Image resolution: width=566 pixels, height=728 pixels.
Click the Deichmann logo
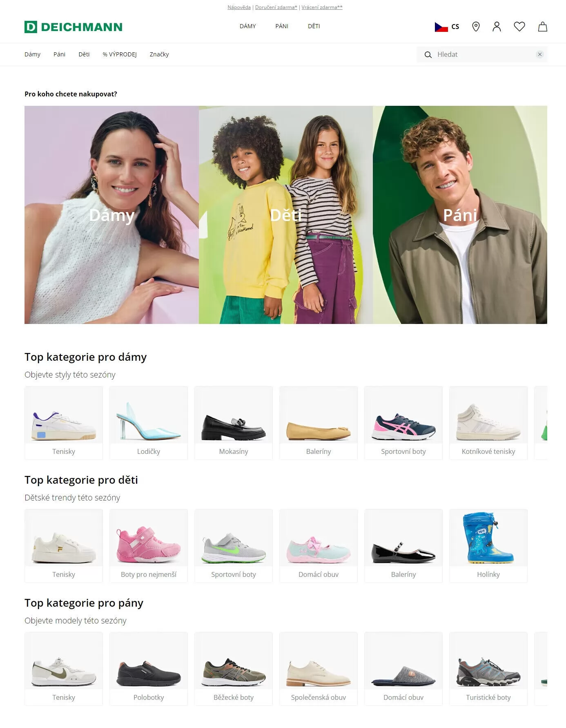pyautogui.click(x=74, y=27)
